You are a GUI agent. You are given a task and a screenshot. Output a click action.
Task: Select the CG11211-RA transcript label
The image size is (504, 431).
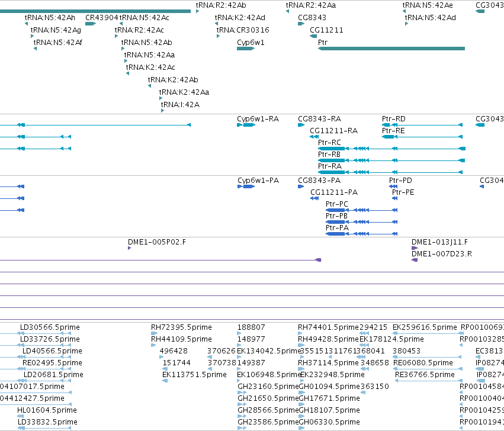click(333, 131)
